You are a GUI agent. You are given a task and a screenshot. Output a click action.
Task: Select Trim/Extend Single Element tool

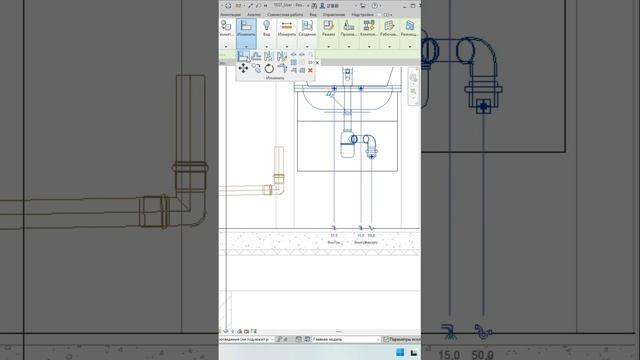pyautogui.click(x=293, y=70)
